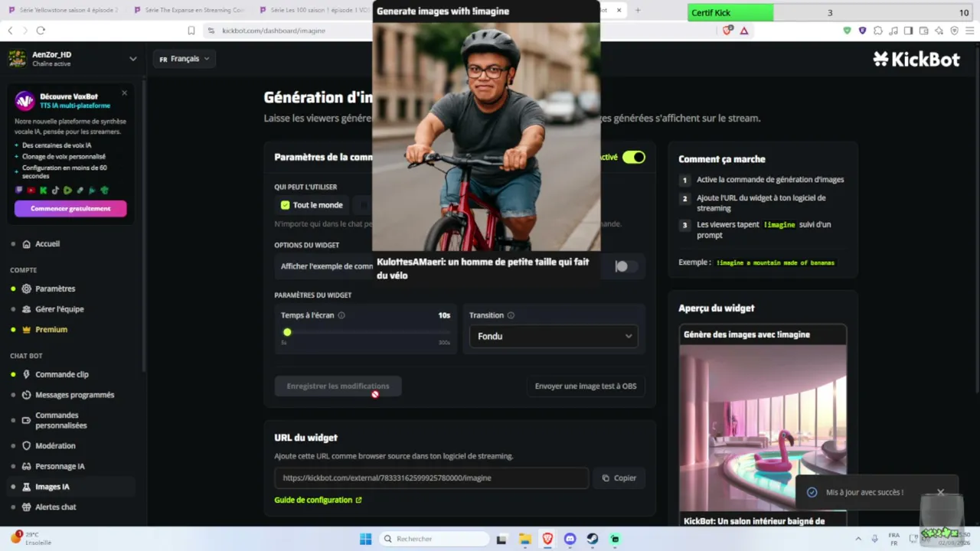Viewport: 980px width, 551px height.
Task: Click the Premium crown icon
Action: pyautogui.click(x=27, y=329)
